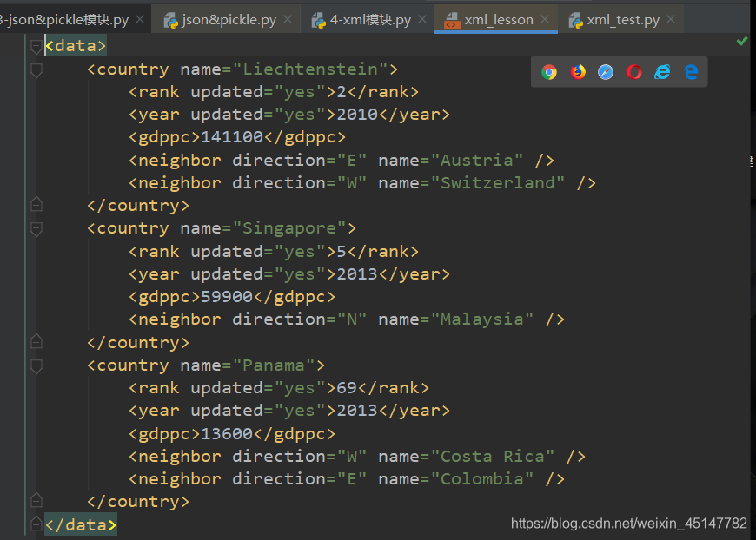756x540 pixels.
Task: Click the xml_test.py Python file icon
Action: 575,20
